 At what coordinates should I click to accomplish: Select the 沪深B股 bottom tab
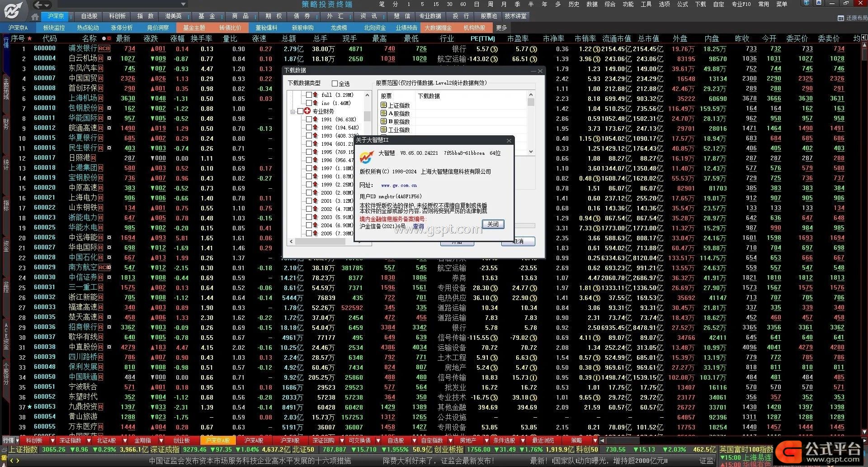click(290, 440)
